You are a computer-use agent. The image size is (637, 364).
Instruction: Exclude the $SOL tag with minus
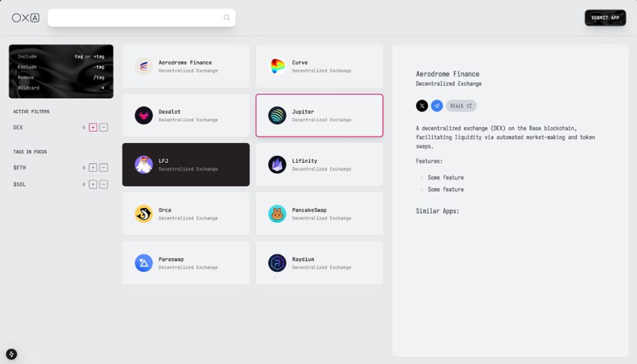pyautogui.click(x=104, y=185)
